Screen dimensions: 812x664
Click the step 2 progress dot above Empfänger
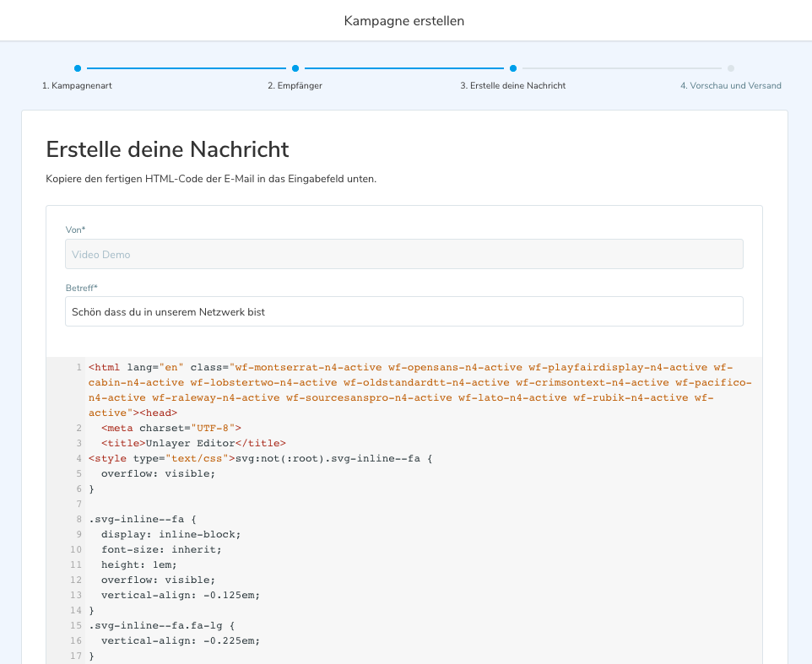point(295,68)
